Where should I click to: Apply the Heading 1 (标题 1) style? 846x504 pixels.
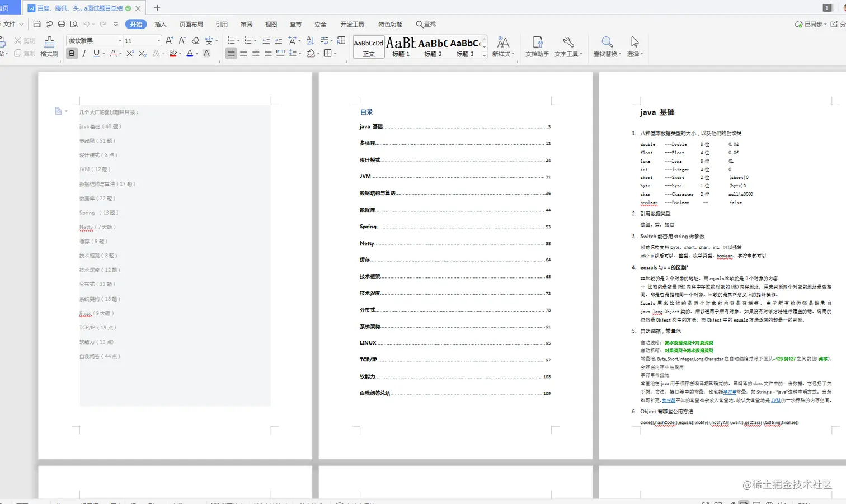pyautogui.click(x=401, y=46)
